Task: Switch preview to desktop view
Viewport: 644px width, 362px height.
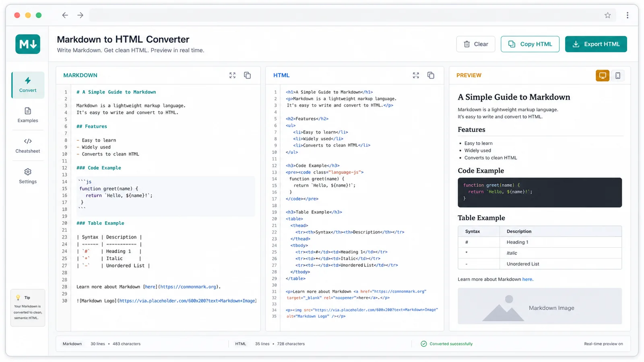Action: pos(603,75)
